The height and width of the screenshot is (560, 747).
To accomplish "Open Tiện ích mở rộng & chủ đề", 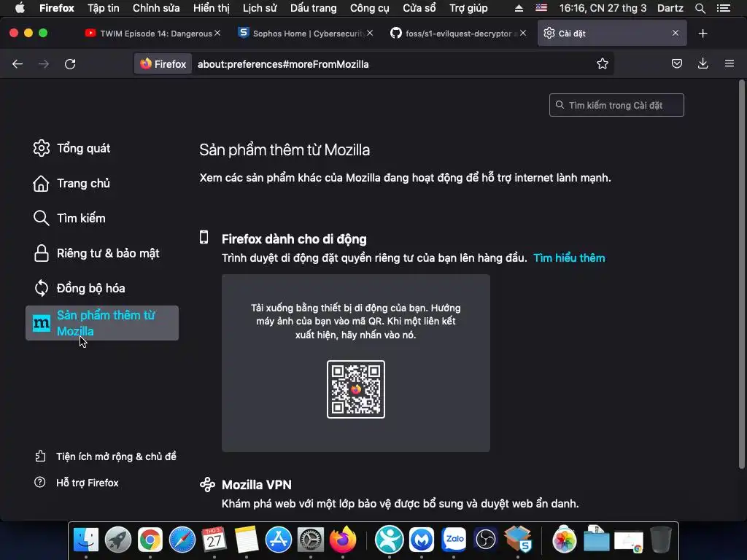I will [x=105, y=456].
